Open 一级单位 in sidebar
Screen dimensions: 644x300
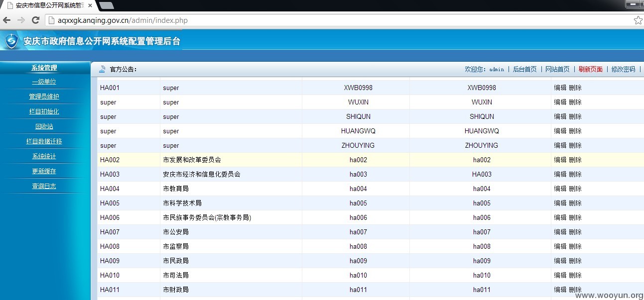(44, 82)
